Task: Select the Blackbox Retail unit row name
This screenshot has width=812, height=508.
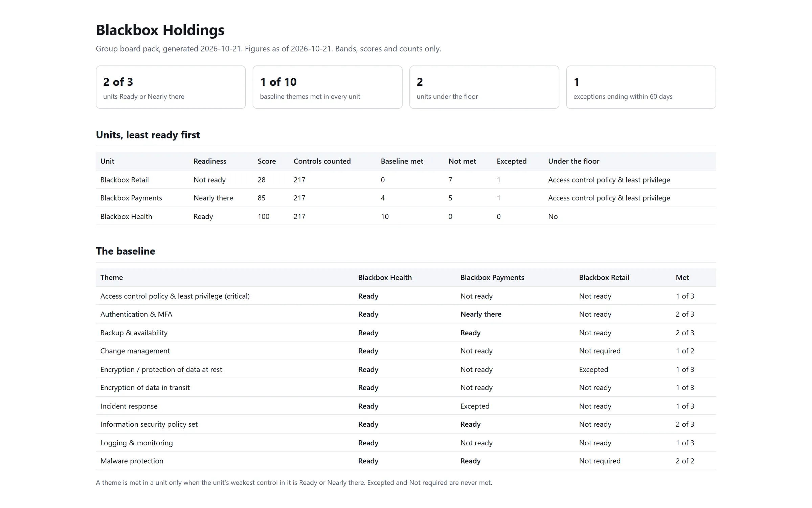Action: [x=125, y=180]
